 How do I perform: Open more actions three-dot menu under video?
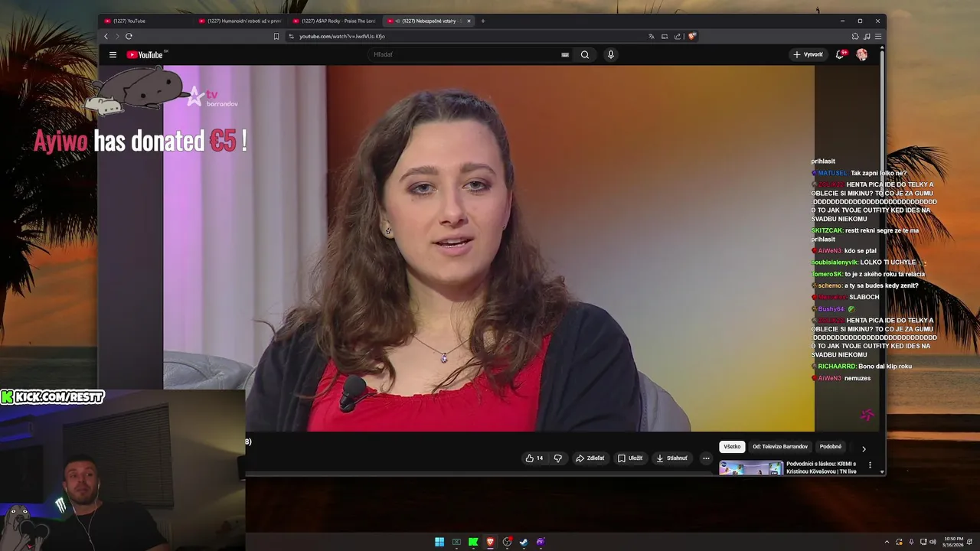pos(706,458)
